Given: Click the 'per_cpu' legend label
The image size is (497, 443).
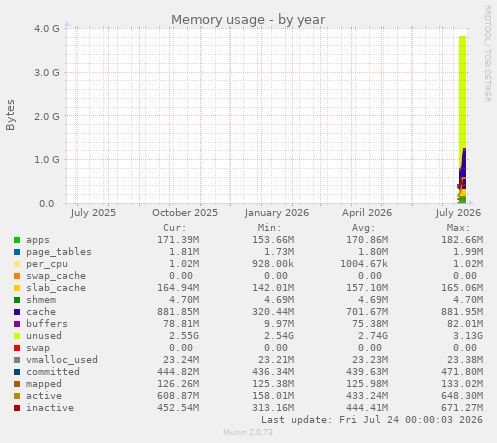Looking at the screenshot, I should point(47,264).
